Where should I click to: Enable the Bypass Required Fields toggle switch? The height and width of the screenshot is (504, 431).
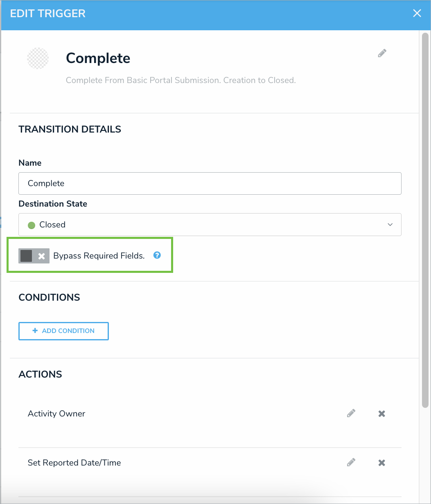click(34, 256)
